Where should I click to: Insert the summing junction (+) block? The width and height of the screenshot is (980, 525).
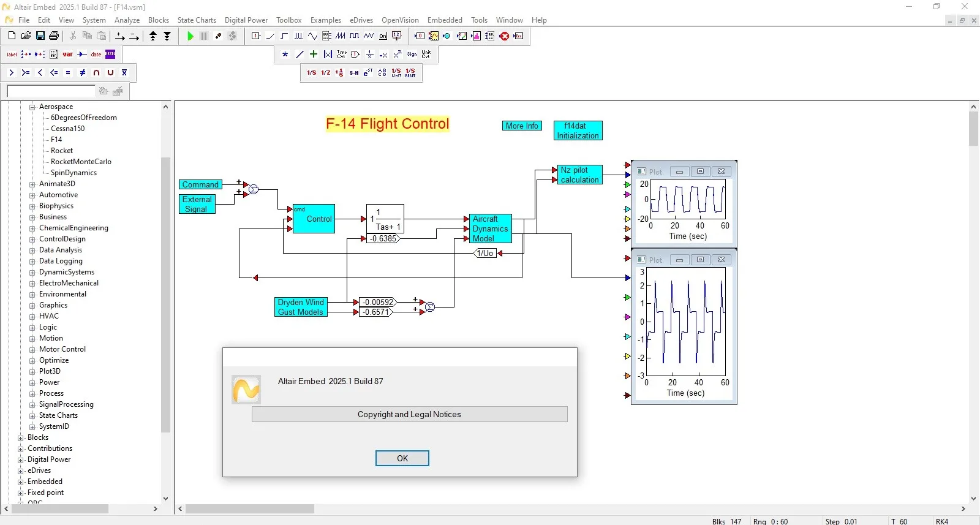coord(314,55)
